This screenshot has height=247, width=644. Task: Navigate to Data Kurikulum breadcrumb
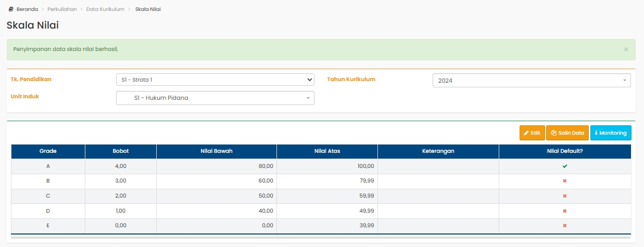[x=105, y=9]
